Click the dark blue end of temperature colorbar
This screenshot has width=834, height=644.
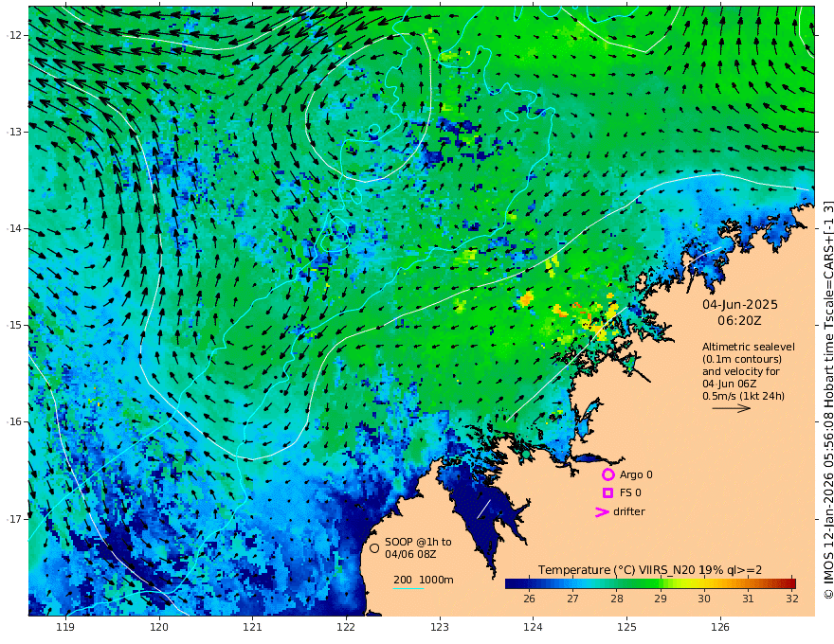coord(512,583)
